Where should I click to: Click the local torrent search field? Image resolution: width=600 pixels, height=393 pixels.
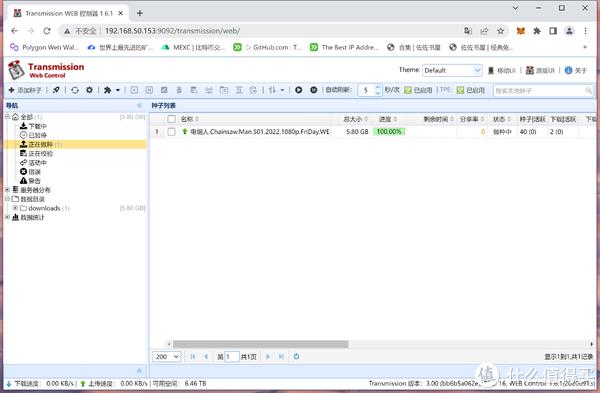pyautogui.click(x=539, y=91)
